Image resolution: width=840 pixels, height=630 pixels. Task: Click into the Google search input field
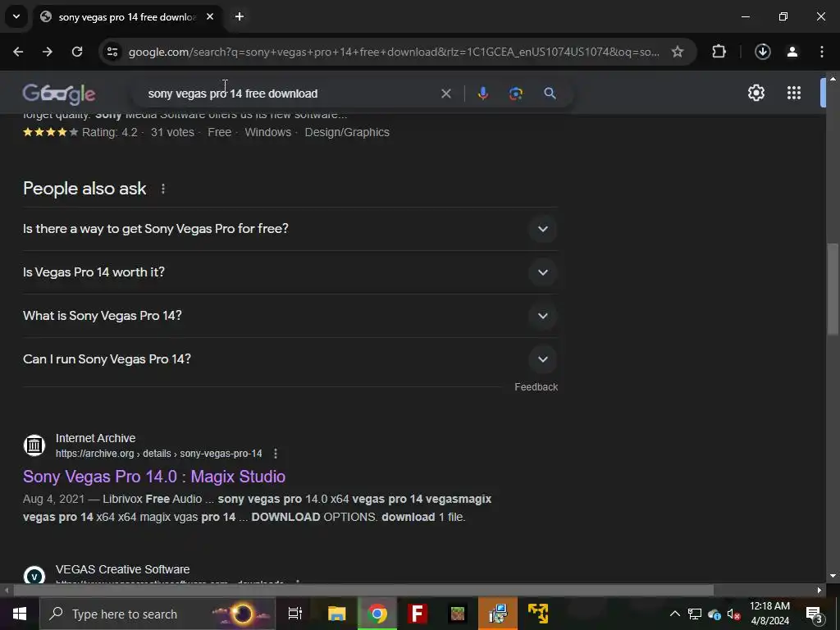[290, 94]
